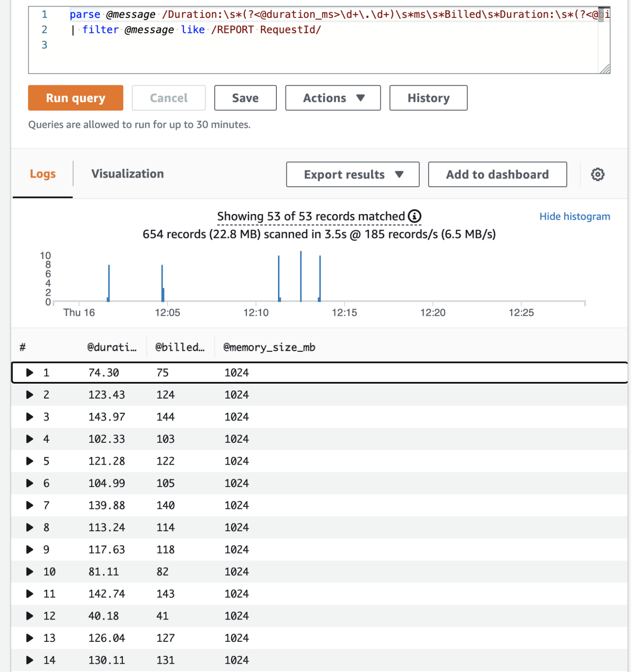Viewport: 631px width, 672px height.
Task: Expand details for log row 1
Action: 29,372
